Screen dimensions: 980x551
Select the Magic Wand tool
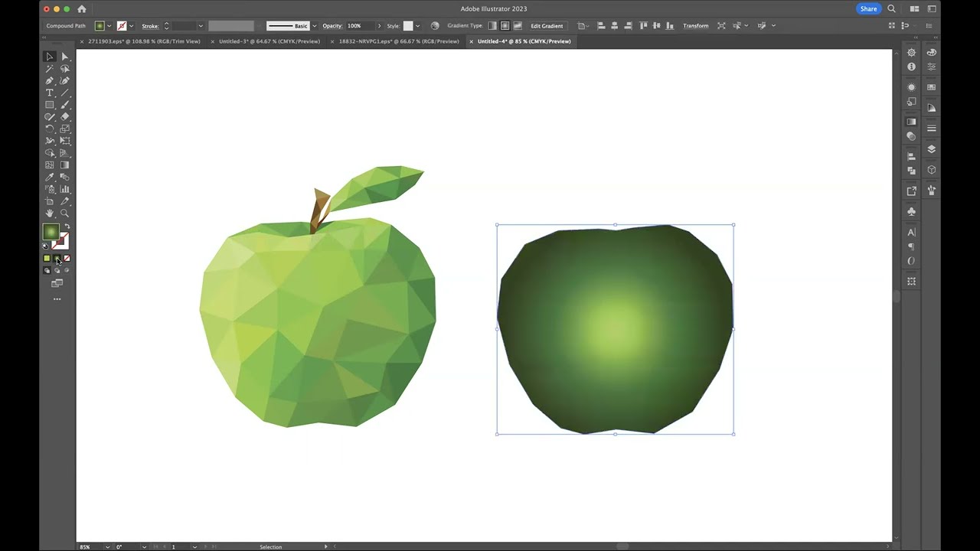tap(50, 68)
